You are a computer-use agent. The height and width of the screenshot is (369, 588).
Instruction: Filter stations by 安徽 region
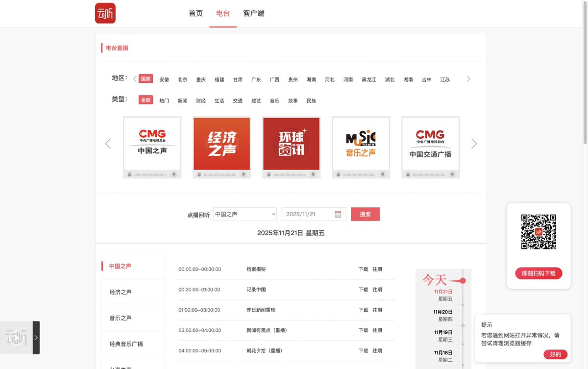[164, 79]
